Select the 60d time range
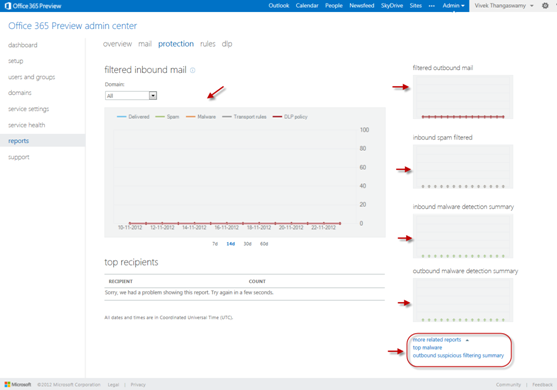Screen dimensions: 557x390 coord(264,244)
